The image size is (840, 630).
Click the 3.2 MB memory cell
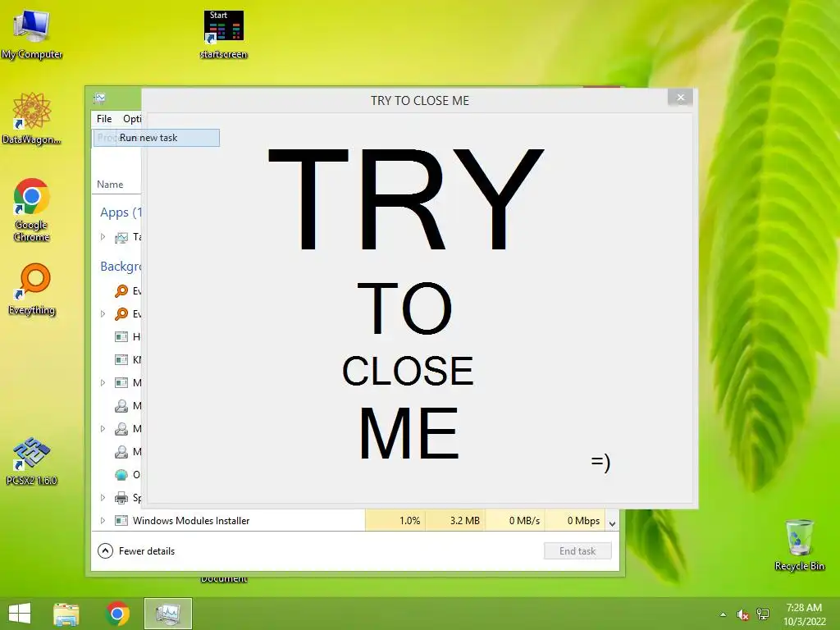point(455,520)
